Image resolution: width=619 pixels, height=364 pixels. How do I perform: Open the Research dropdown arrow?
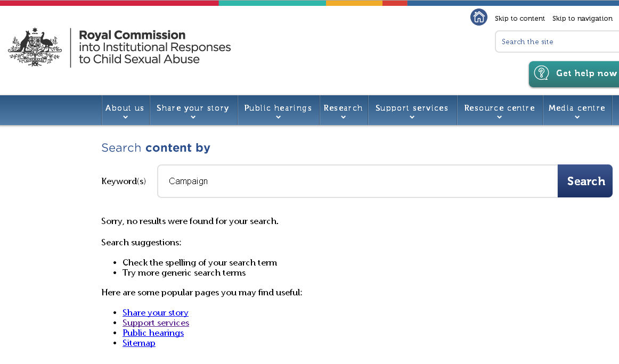[x=343, y=118]
